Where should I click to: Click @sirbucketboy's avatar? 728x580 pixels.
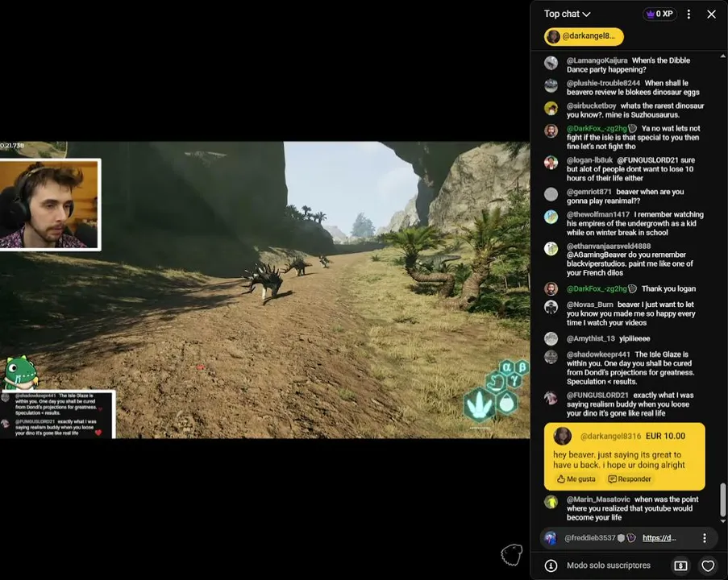[551, 108]
